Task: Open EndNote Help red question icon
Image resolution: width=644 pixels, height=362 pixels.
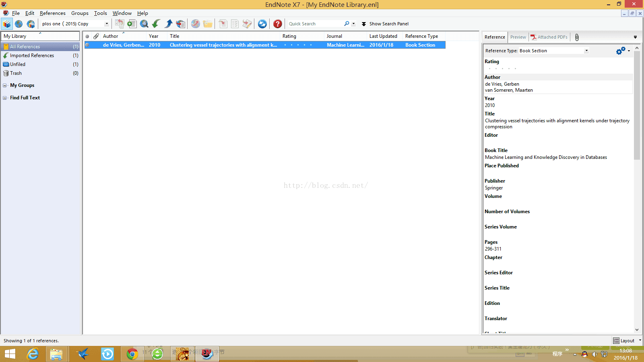Action: tap(277, 24)
